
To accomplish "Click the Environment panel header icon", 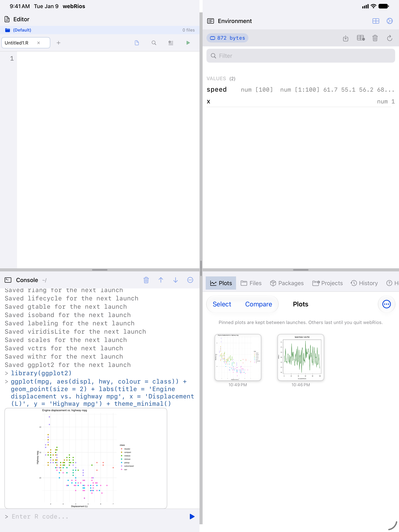I will (x=211, y=21).
